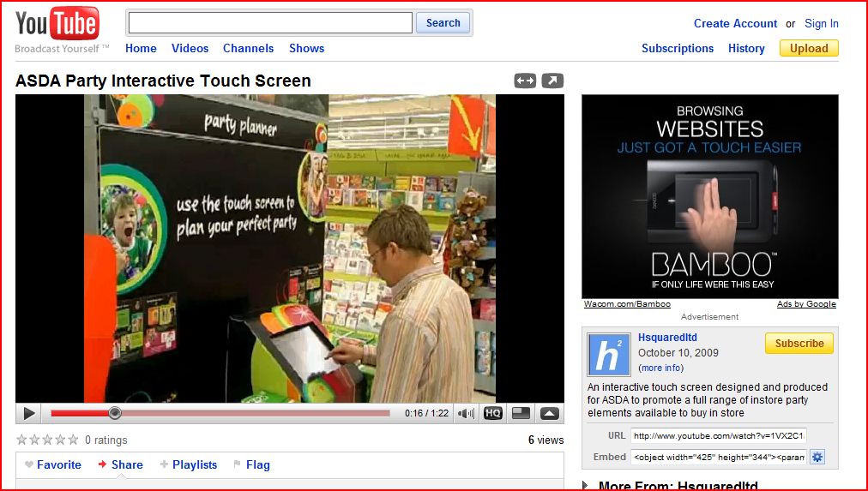Open embed customization gear icon

(x=817, y=457)
